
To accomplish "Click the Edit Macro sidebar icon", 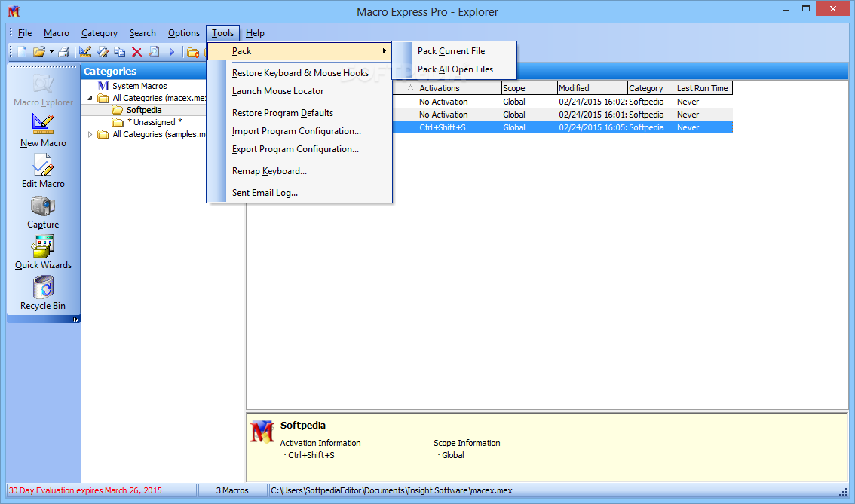I will [43, 164].
